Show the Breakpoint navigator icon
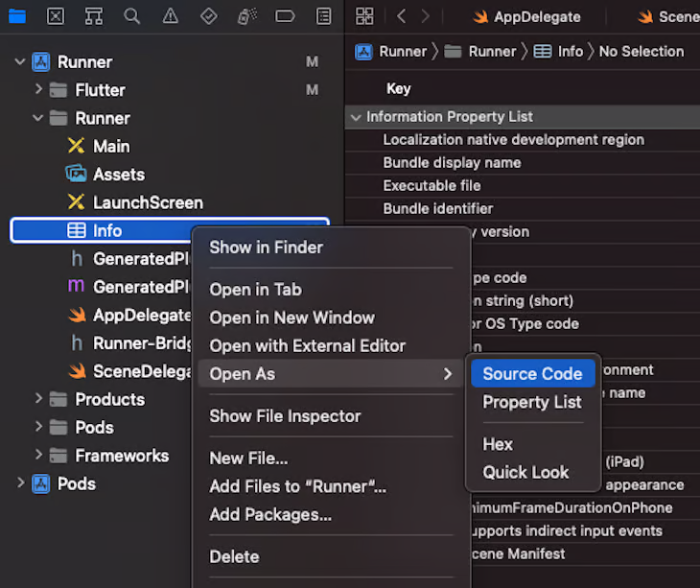The width and height of the screenshot is (700, 588). [285, 16]
